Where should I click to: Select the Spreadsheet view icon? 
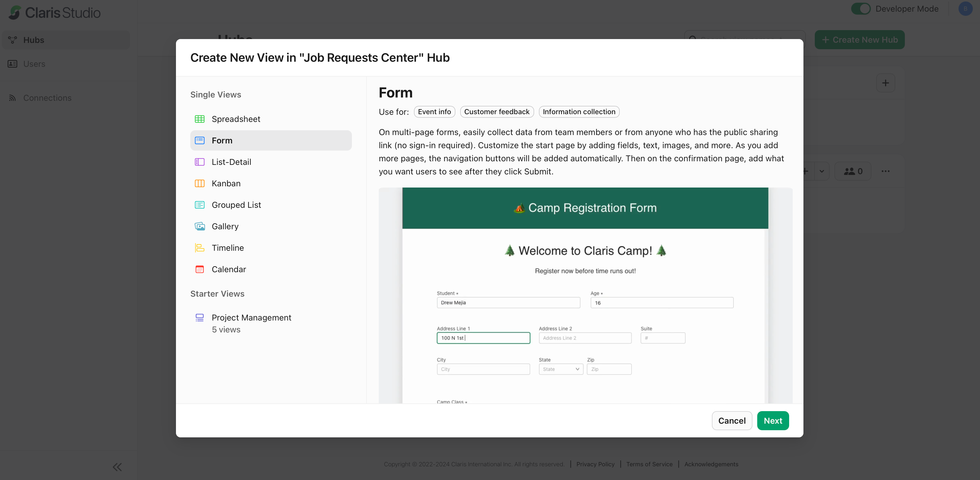click(200, 119)
